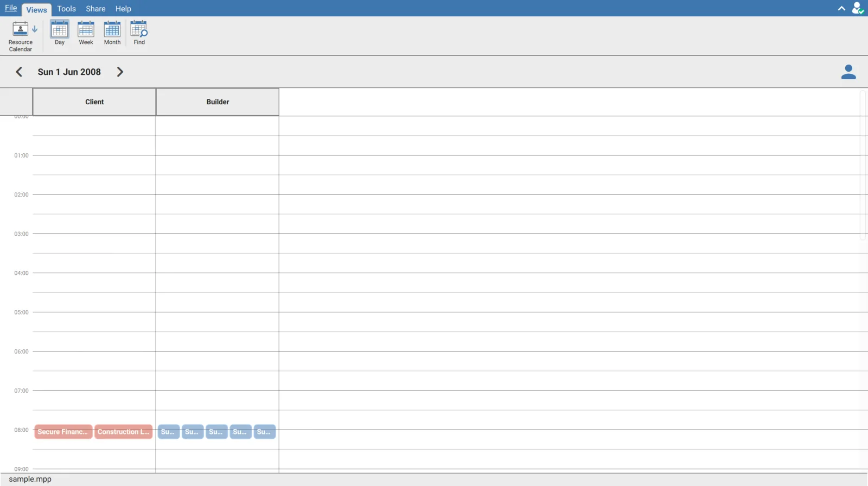Screen dimensions: 868x486
Task: Open the first Su... event under Builder
Action: (169, 432)
